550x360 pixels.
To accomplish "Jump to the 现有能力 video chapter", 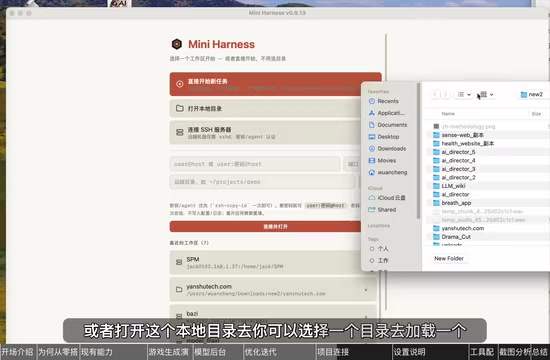I will click(113, 352).
